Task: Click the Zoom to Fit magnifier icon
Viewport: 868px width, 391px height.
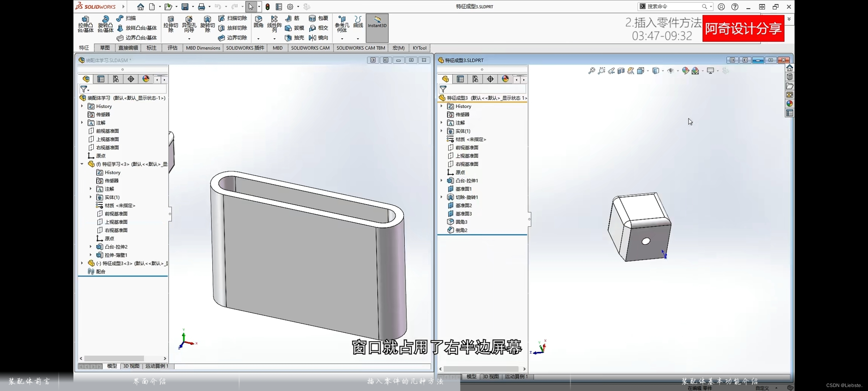Action: click(592, 71)
